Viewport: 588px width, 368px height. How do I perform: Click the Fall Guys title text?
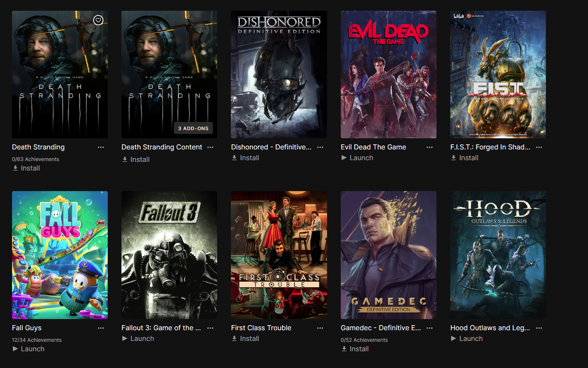27,328
